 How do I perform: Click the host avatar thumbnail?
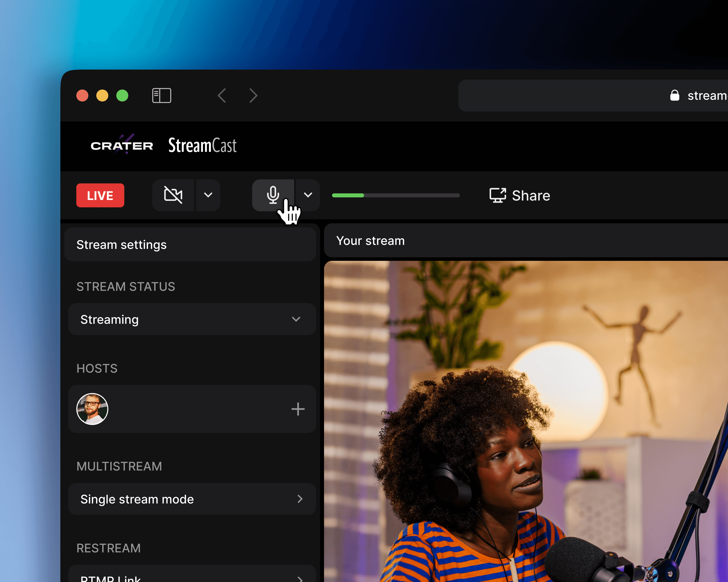[x=92, y=409]
